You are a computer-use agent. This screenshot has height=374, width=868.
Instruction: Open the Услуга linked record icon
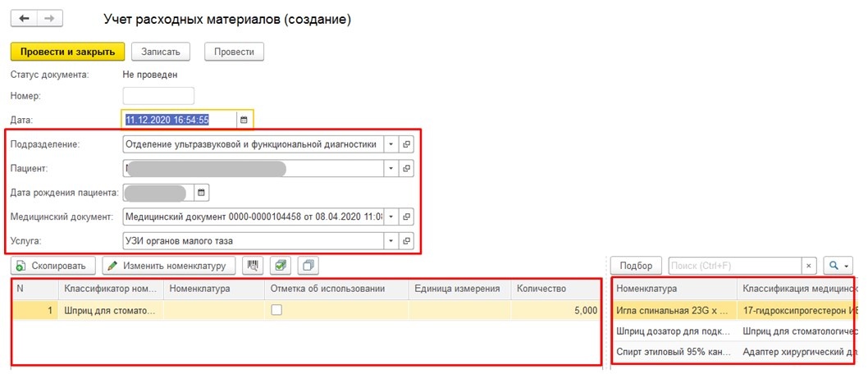click(x=407, y=241)
